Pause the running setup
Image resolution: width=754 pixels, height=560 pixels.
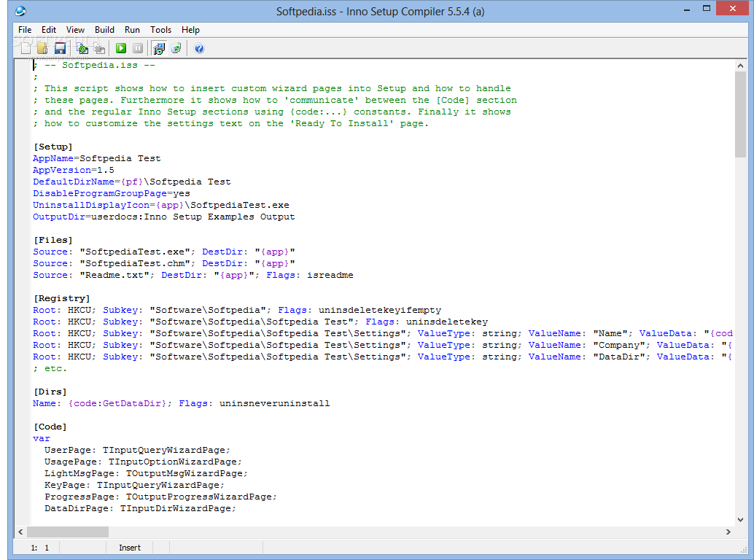[138, 48]
